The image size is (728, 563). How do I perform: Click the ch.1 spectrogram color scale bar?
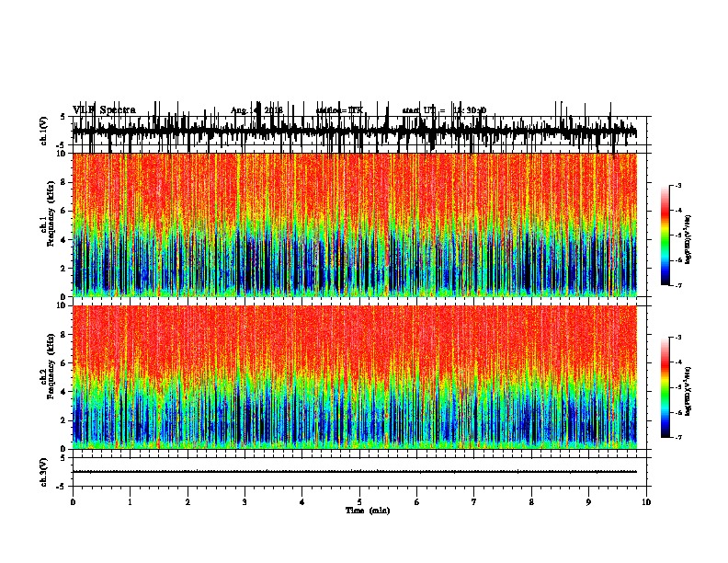point(665,236)
